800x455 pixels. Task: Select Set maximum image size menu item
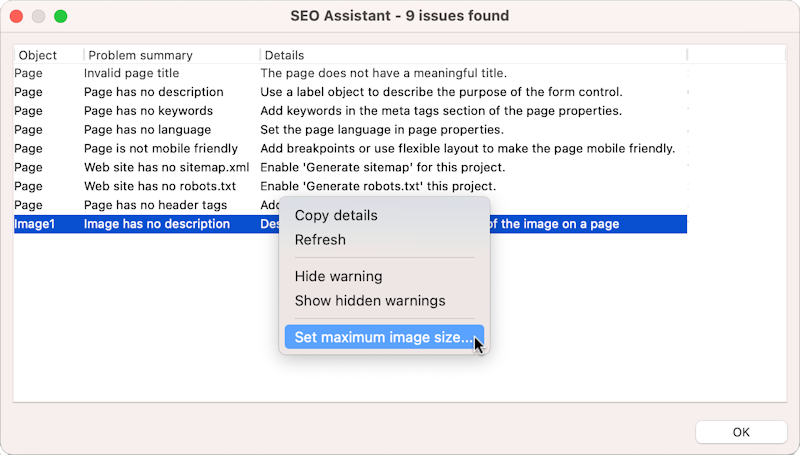(x=383, y=338)
